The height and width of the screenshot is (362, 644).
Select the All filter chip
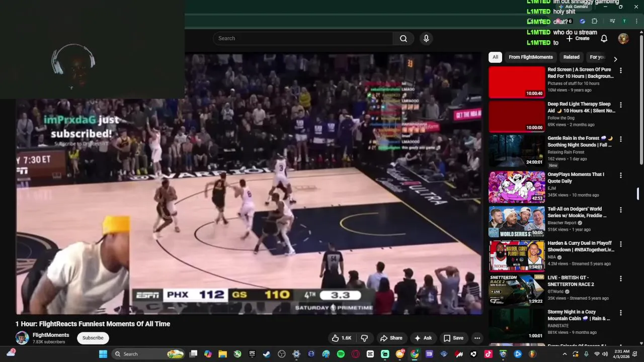495,57
